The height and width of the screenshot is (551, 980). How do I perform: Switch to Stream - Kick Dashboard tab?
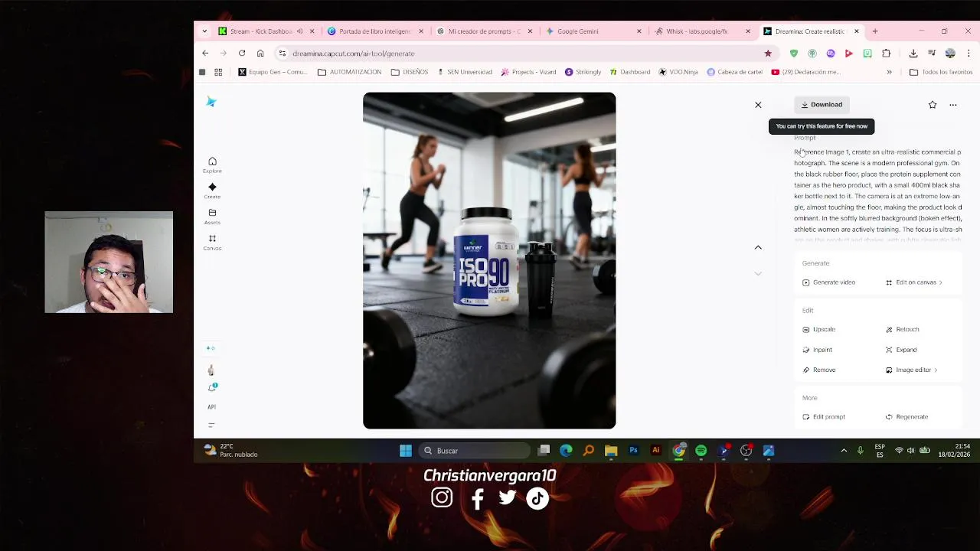(260, 31)
